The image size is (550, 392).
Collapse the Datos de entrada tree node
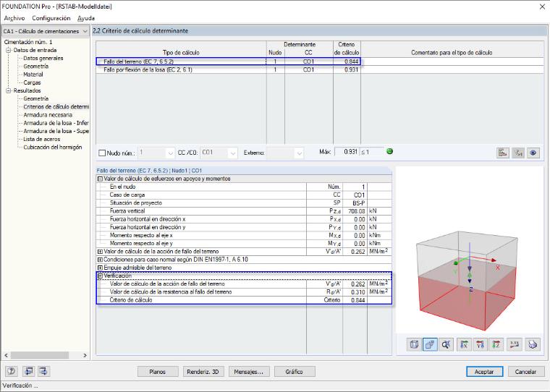click(9, 50)
